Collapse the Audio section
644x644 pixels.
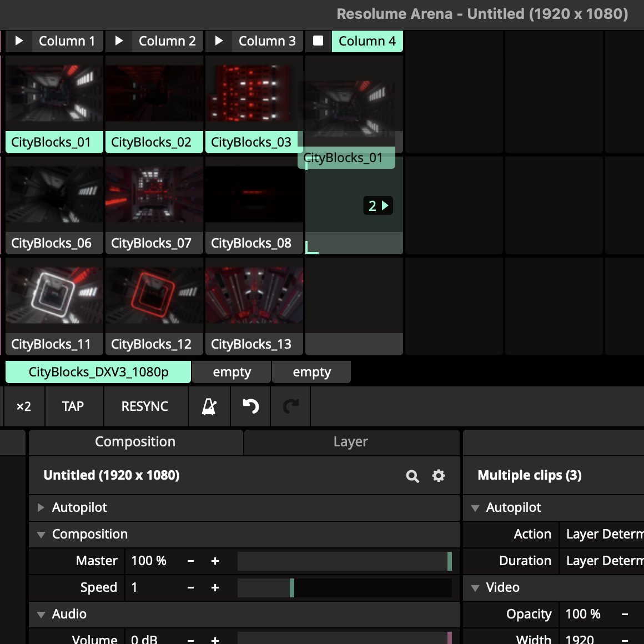[41, 614]
